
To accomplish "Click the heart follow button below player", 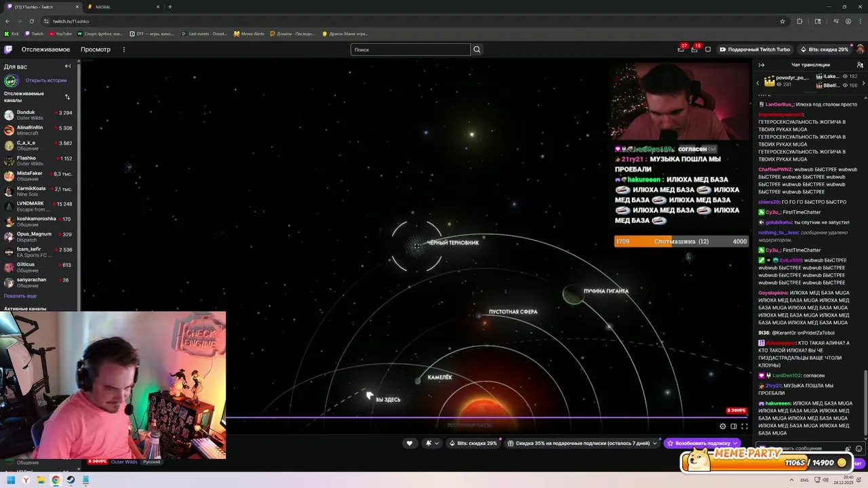I will point(409,443).
